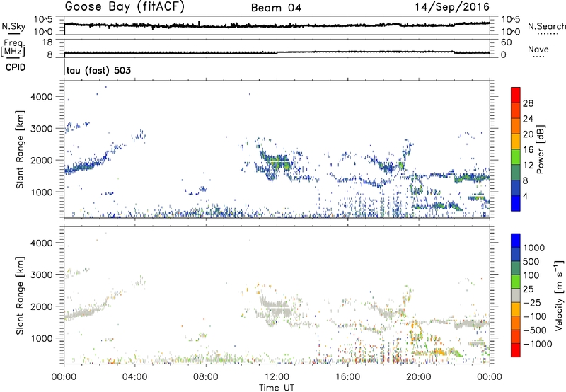The height and width of the screenshot is (392, 566).
Task: Click the CPID marker line before "tau (fast)"
Action: point(64,67)
